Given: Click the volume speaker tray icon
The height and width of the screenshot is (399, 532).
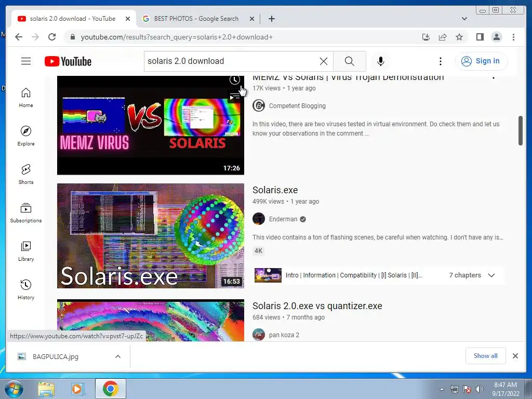Looking at the screenshot, I should pos(480,389).
